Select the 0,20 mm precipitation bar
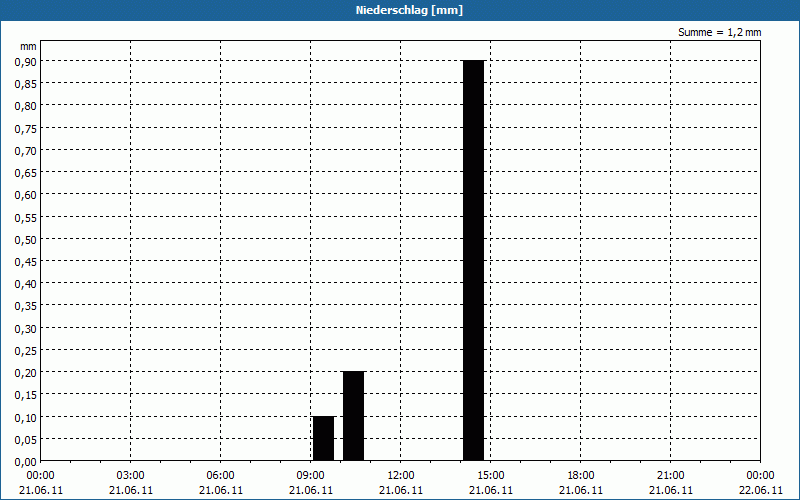This screenshot has width=800, height=500. pyautogui.click(x=353, y=415)
